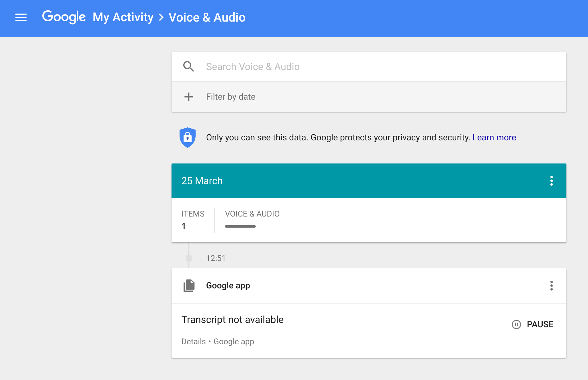This screenshot has width=588, height=380.
Task: Click the blue privacy shield icon
Action: 188,137
